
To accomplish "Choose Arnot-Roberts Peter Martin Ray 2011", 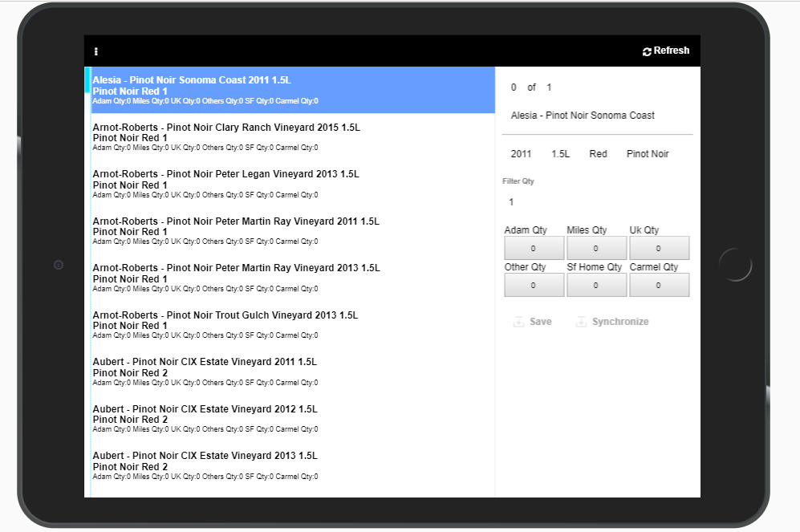I will tap(289, 231).
